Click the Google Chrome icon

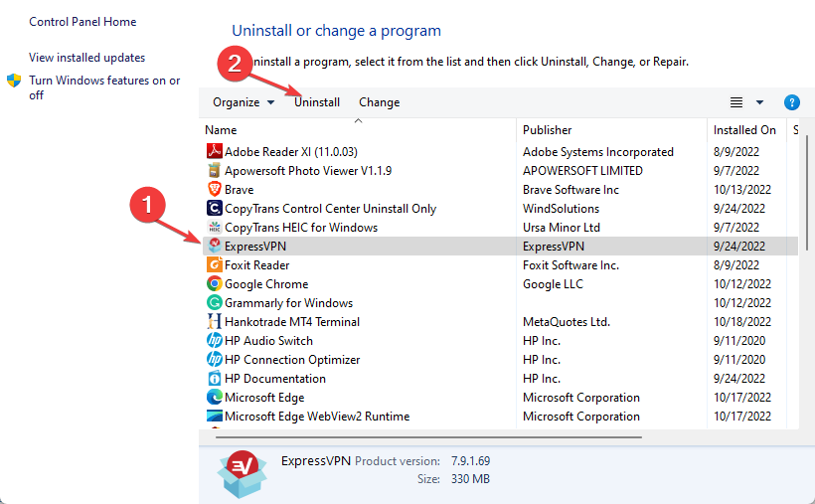coord(214,284)
